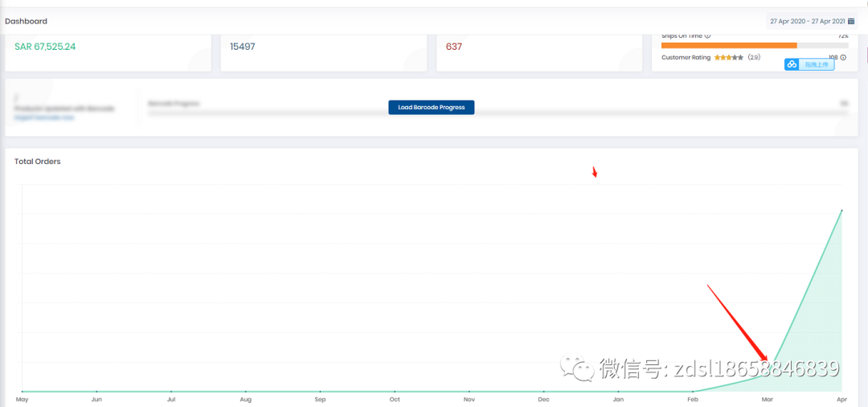Click the 108 ratings count
Screen dimensions: 868x407
point(833,57)
